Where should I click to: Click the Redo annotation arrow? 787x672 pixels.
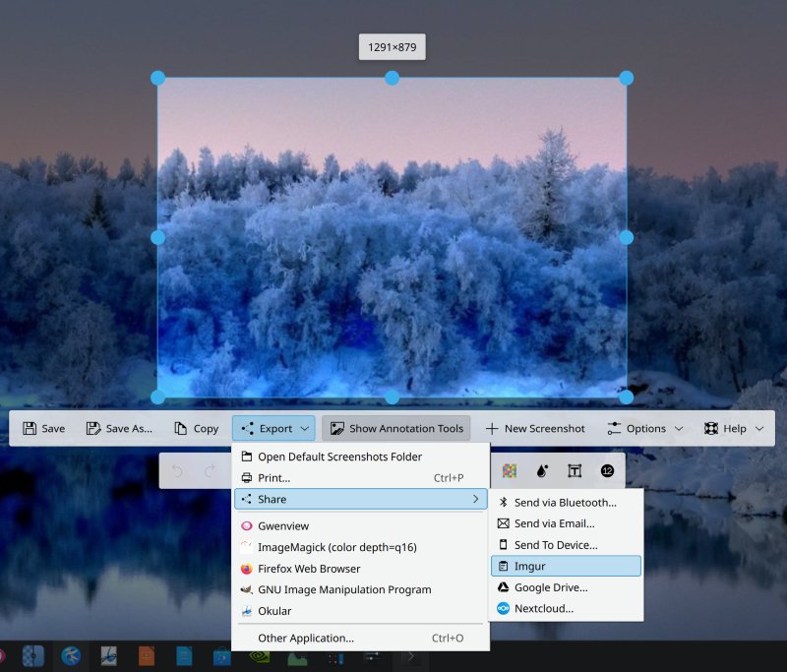[x=211, y=471]
